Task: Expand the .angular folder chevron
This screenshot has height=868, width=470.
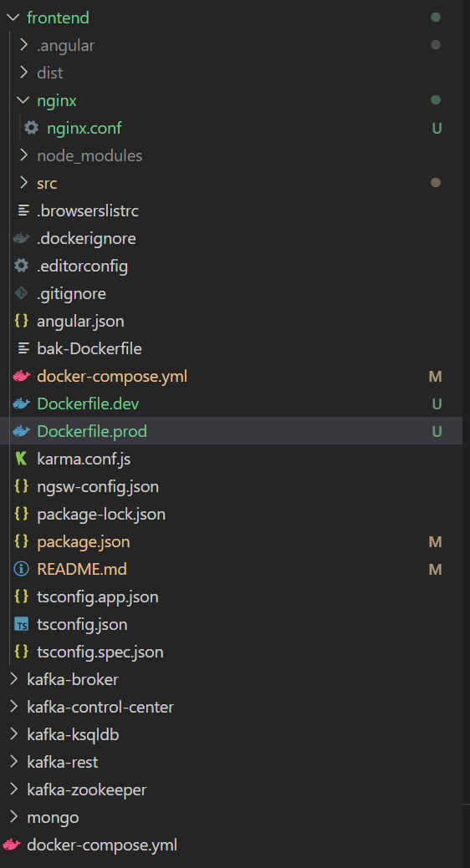Action: (x=23, y=45)
